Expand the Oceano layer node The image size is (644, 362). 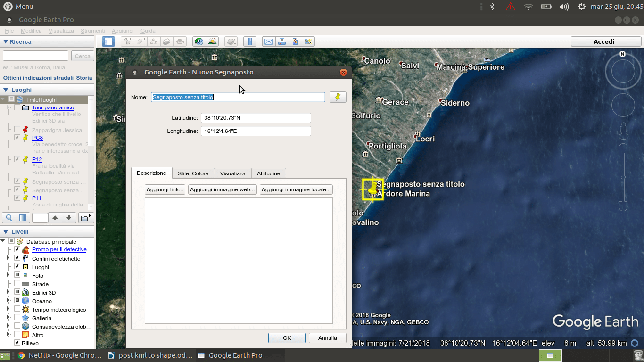point(8,300)
